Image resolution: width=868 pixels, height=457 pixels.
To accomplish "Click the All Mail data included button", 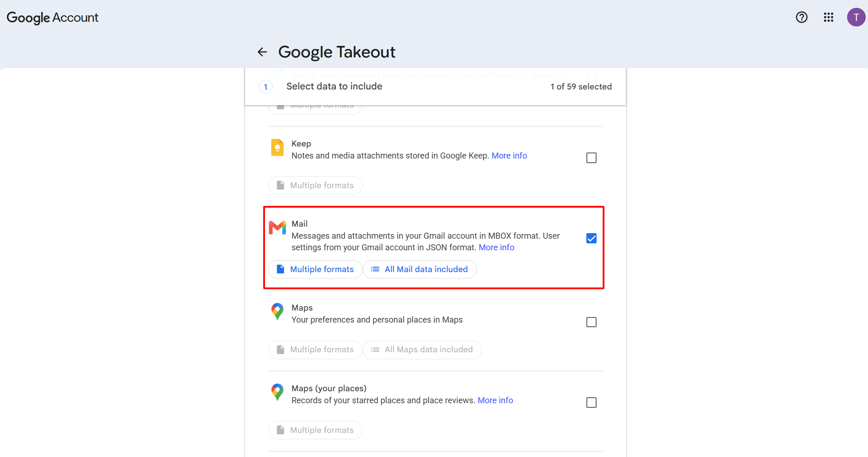I will [420, 269].
